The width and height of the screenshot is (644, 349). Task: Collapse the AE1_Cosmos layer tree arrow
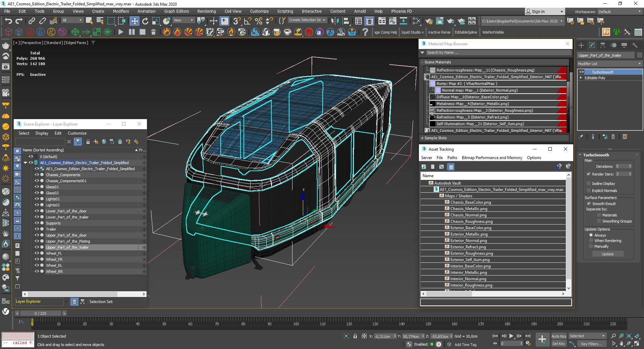(25, 163)
